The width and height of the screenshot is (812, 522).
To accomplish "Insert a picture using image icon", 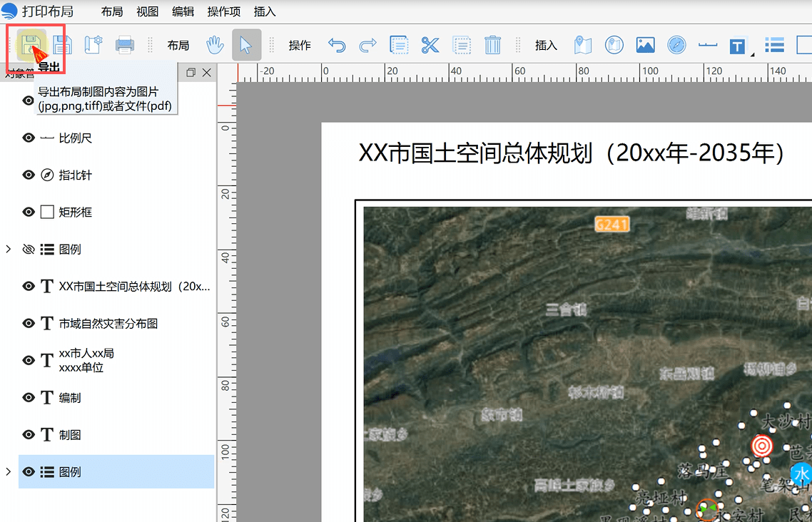I will point(645,45).
